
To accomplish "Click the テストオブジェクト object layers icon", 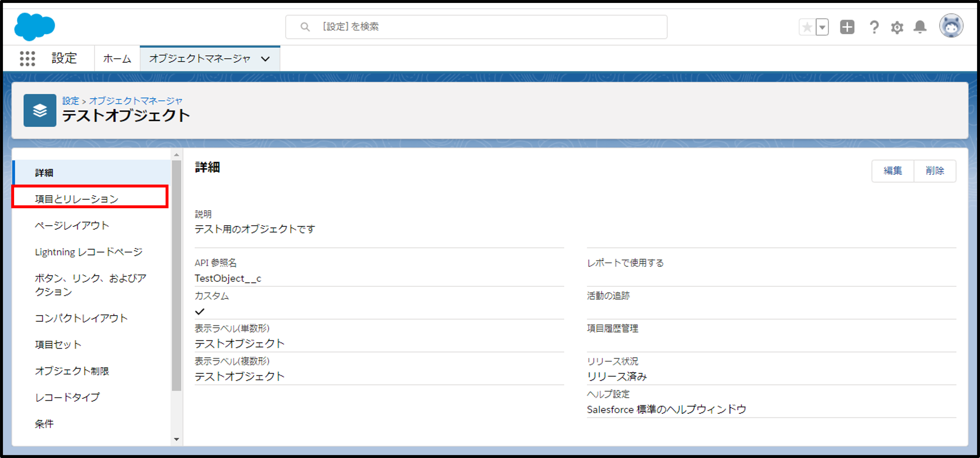I will pos(40,110).
